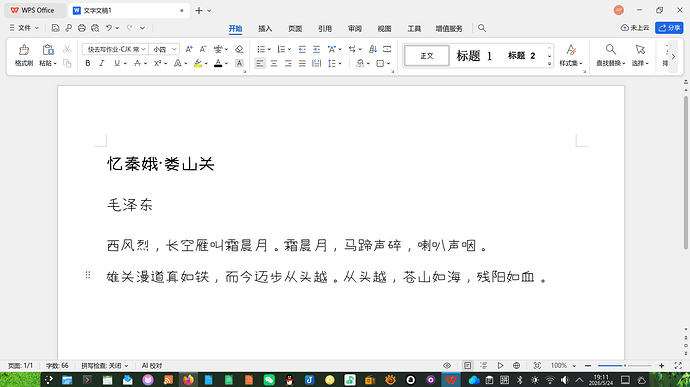Click the distributed alignment icon
The image size is (690, 387).
coord(316,63)
